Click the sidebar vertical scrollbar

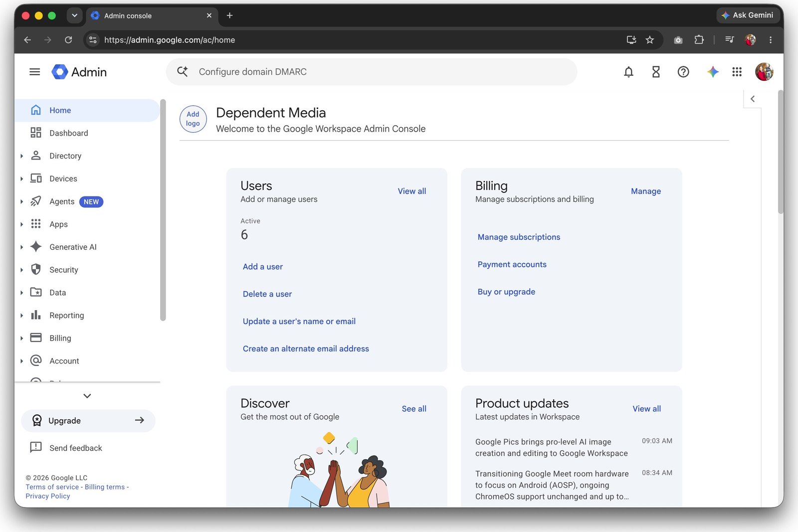pos(163,210)
